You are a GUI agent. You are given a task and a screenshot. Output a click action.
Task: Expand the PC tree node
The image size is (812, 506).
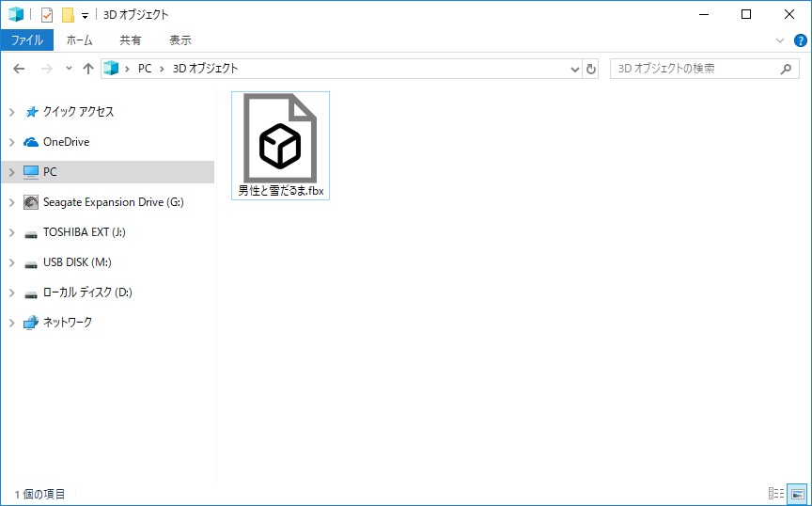tap(12, 172)
